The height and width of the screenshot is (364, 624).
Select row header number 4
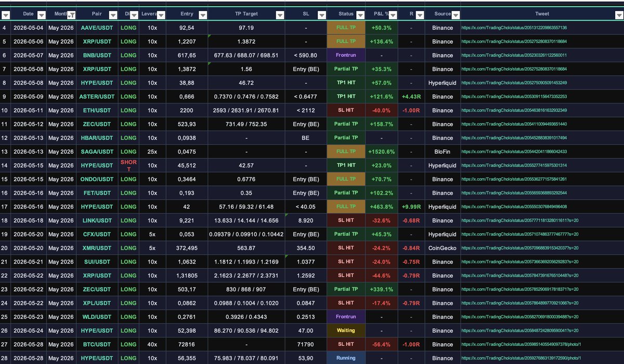(5, 28)
